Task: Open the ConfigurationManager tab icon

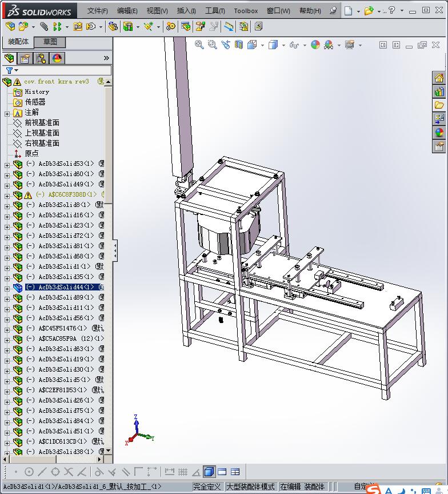Action: point(41,58)
